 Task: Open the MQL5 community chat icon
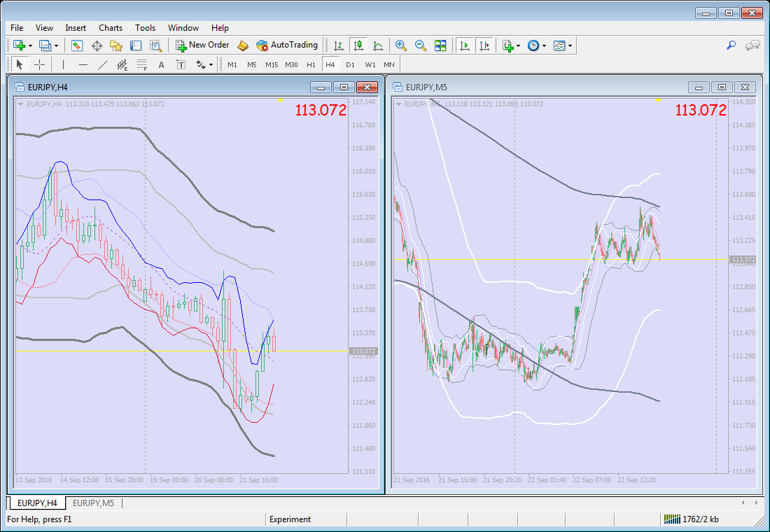[x=752, y=45]
